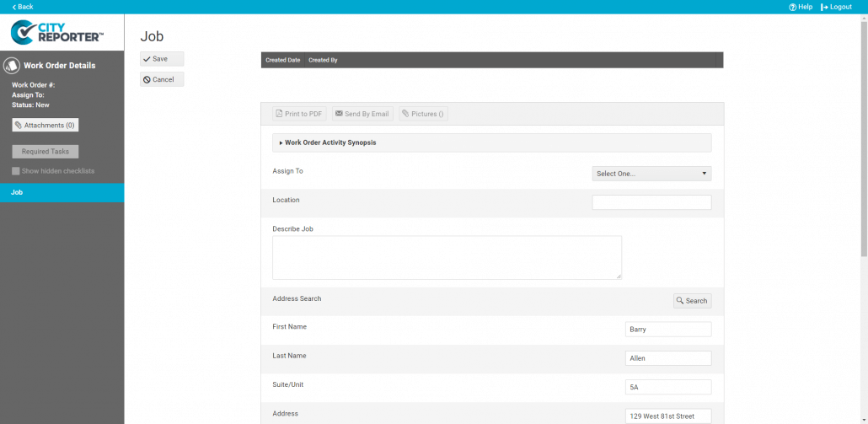Open the Help link

[x=801, y=7]
